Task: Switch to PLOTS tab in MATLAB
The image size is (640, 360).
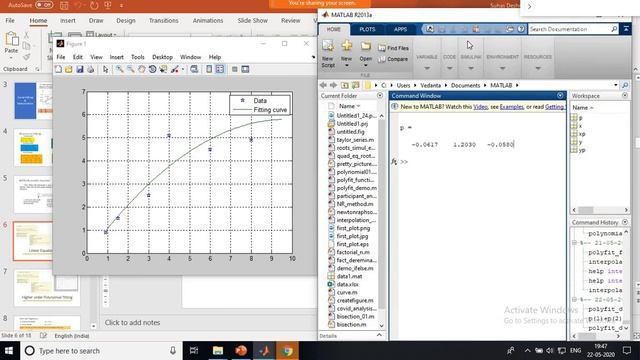Action: point(367,29)
